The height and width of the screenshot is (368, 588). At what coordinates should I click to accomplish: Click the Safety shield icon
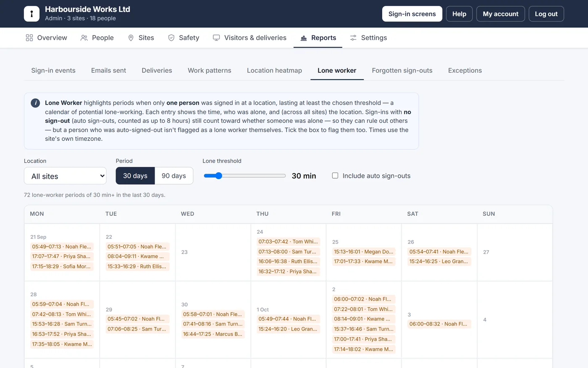pos(171,38)
